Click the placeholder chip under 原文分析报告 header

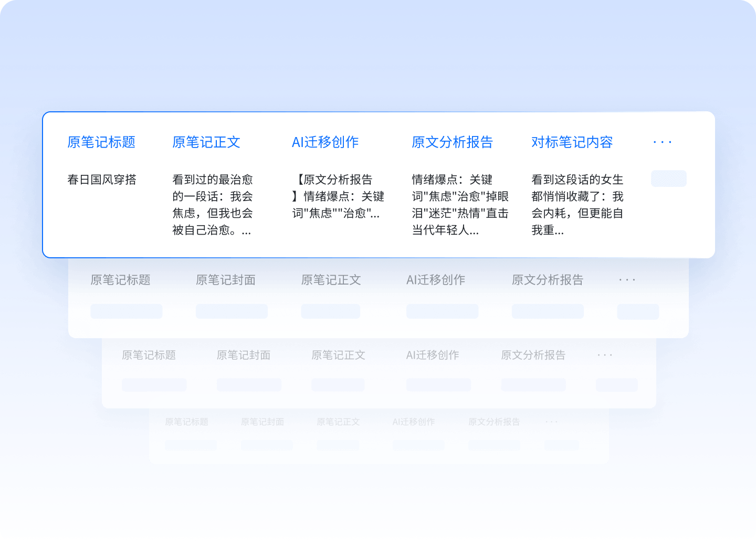[547, 311]
